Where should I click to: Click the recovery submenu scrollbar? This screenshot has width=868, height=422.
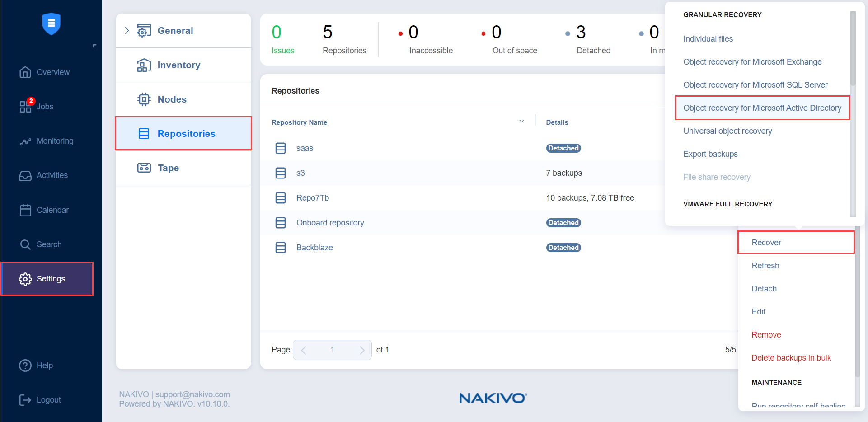[x=853, y=48]
